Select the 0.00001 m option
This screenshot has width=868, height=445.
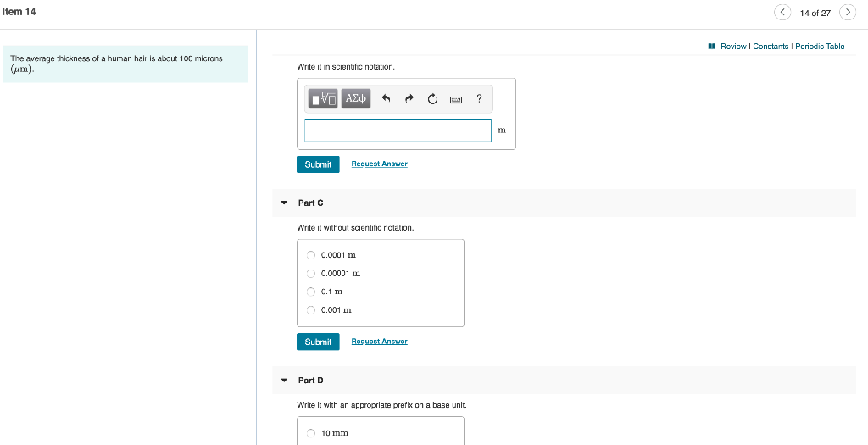click(311, 274)
